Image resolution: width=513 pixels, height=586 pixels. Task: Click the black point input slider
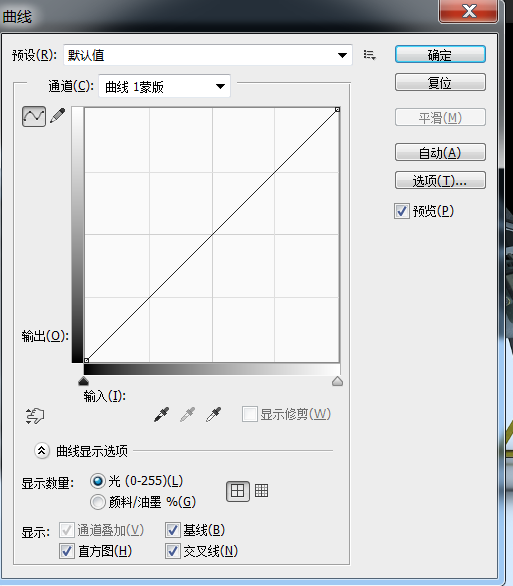[83, 381]
